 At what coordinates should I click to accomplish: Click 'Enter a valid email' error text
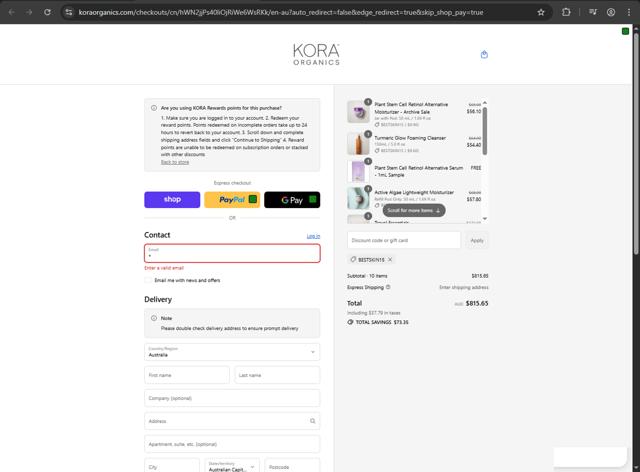click(x=164, y=268)
